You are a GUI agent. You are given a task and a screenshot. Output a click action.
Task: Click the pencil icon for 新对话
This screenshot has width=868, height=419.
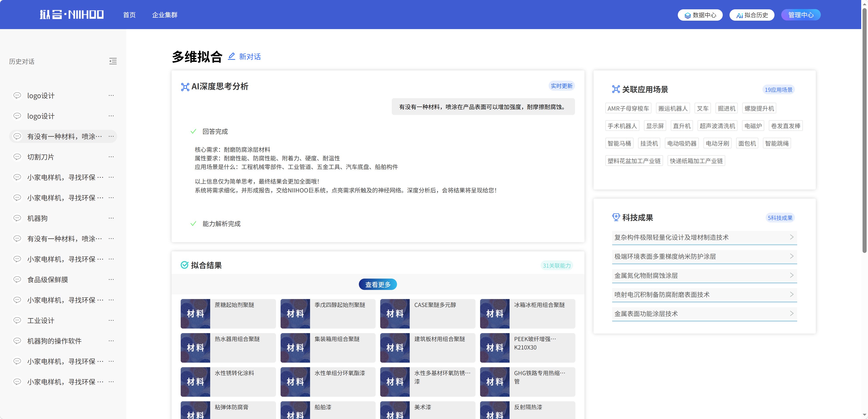[232, 56]
